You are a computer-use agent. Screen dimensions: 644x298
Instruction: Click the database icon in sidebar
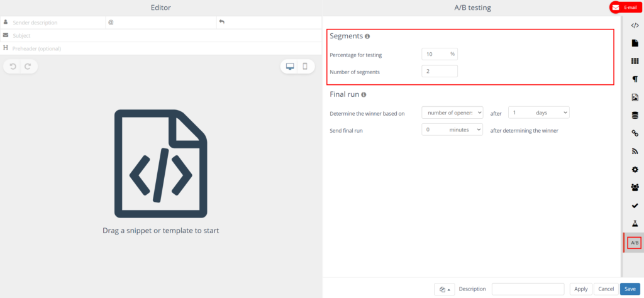click(x=635, y=115)
